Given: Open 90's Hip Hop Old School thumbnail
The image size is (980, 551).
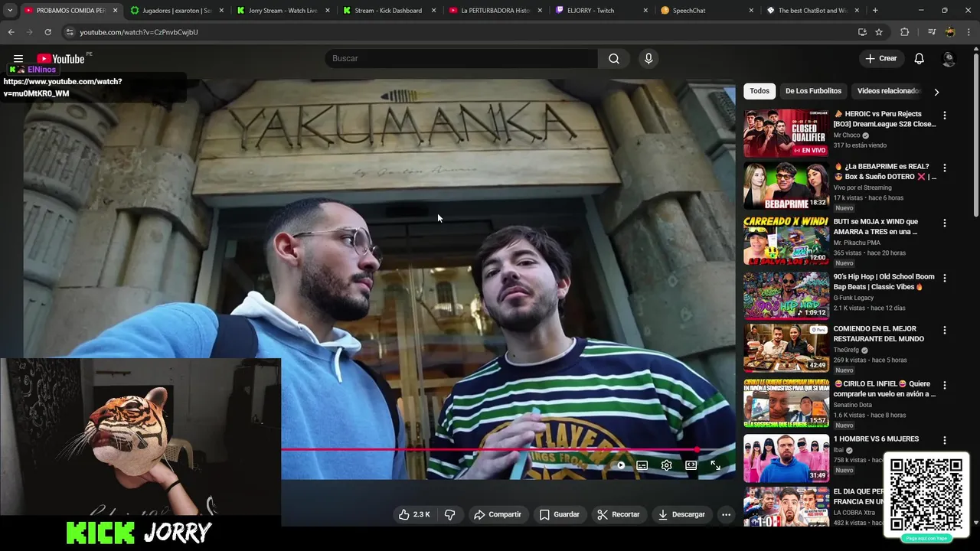Looking at the screenshot, I should click(786, 295).
